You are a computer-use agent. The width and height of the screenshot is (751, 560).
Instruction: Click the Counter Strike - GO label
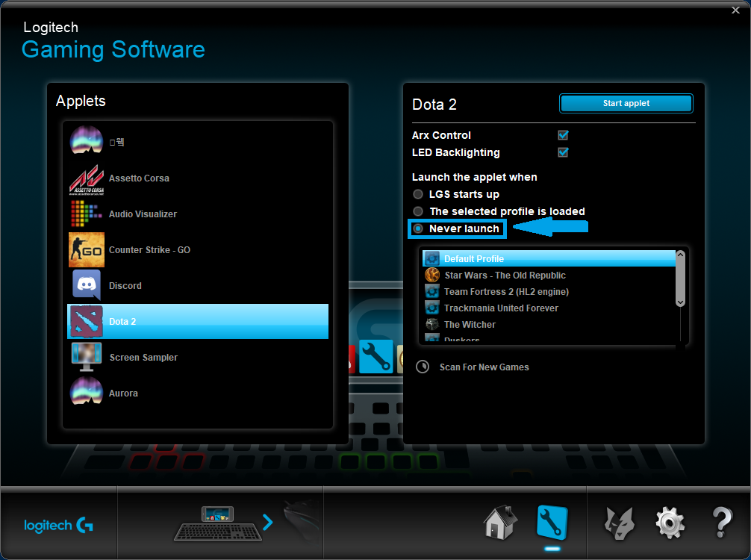click(149, 250)
